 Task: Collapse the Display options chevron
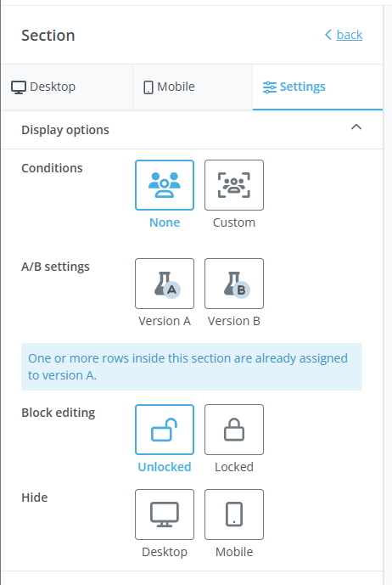(x=356, y=127)
